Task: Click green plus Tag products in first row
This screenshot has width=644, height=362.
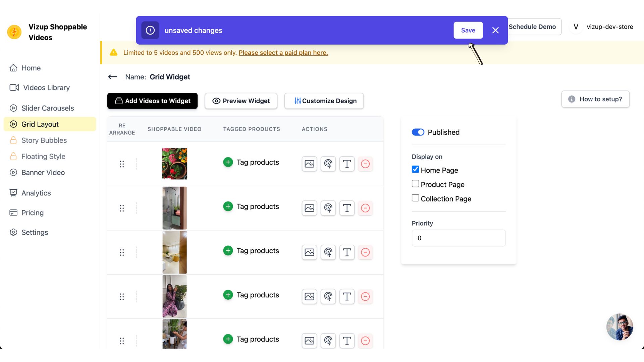Action: coord(228,162)
